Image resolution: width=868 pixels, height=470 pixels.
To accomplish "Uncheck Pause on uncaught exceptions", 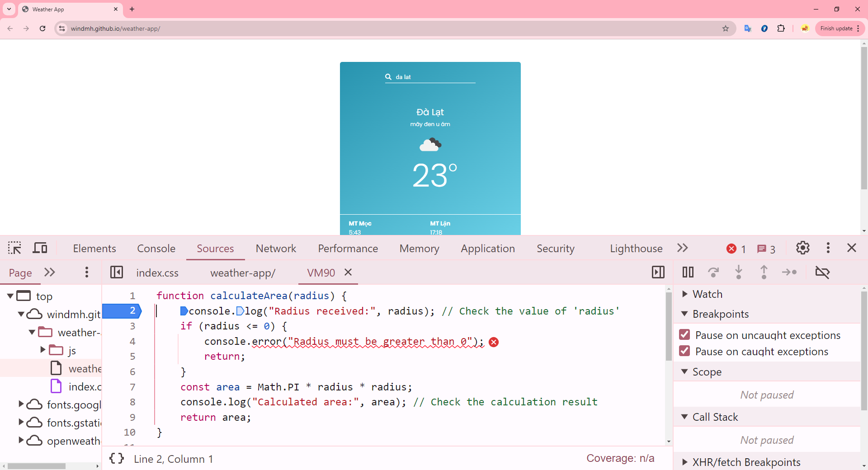I will pyautogui.click(x=684, y=335).
